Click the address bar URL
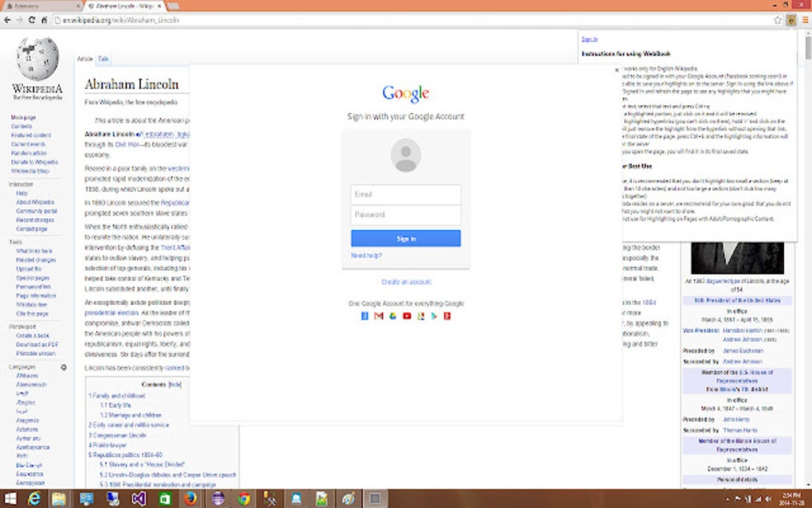 tap(121, 20)
